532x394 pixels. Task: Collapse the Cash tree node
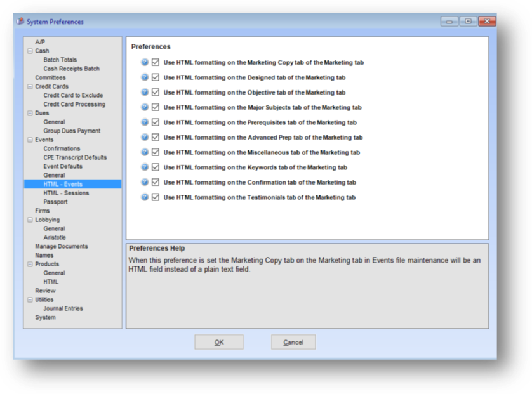30,51
